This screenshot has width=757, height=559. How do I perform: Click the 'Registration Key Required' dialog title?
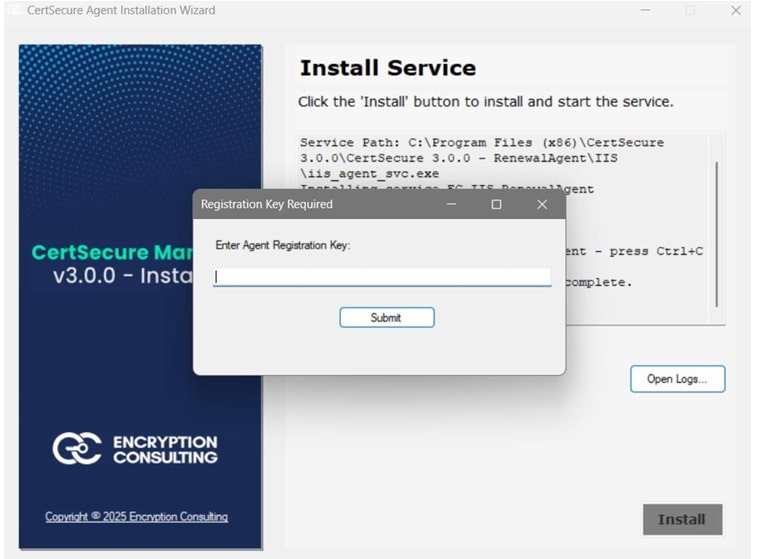click(x=266, y=204)
